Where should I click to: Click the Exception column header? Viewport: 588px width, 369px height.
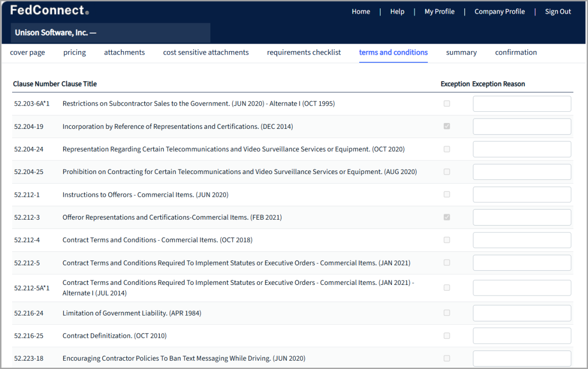tap(455, 84)
